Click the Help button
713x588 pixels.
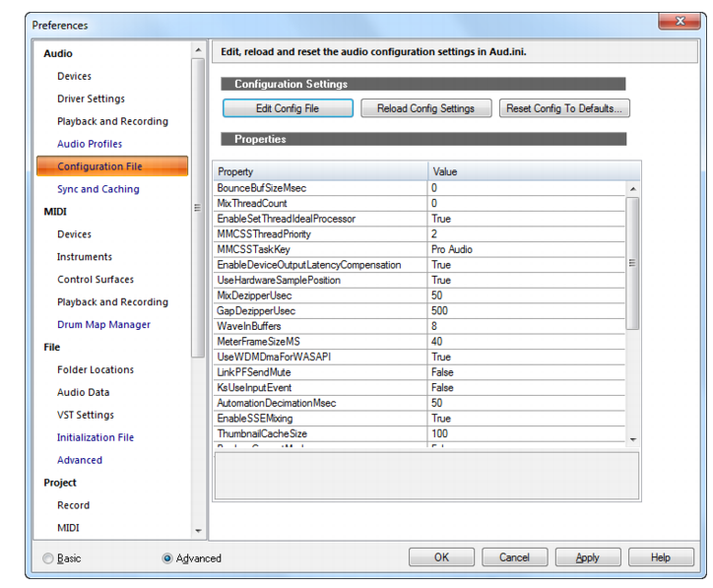(661, 557)
